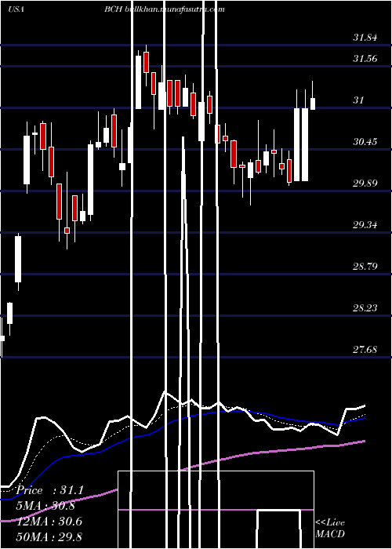The width and height of the screenshot is (392, 549).
Task: Click the USA label at top left
Action: tap(16, 9)
